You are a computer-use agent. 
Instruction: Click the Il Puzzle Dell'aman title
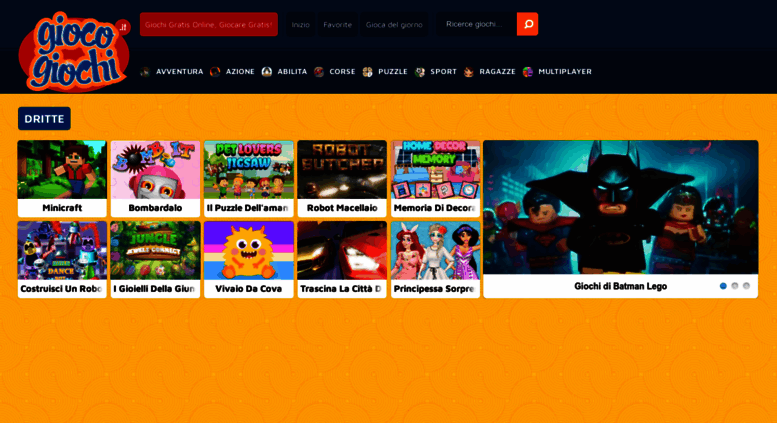tap(248, 208)
